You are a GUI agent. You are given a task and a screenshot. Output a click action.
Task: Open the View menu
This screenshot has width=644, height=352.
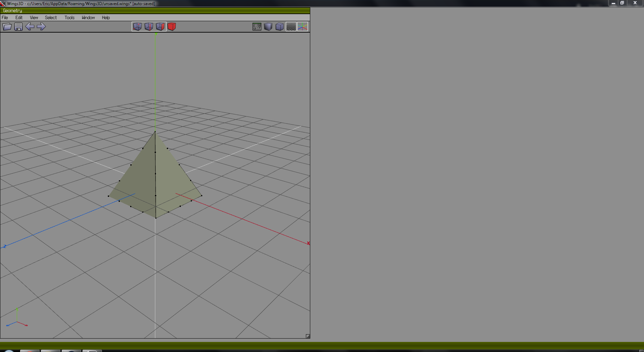(x=34, y=17)
